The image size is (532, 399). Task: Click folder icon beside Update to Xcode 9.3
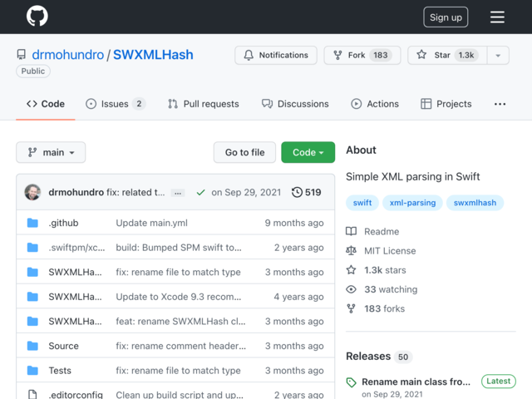(32, 297)
